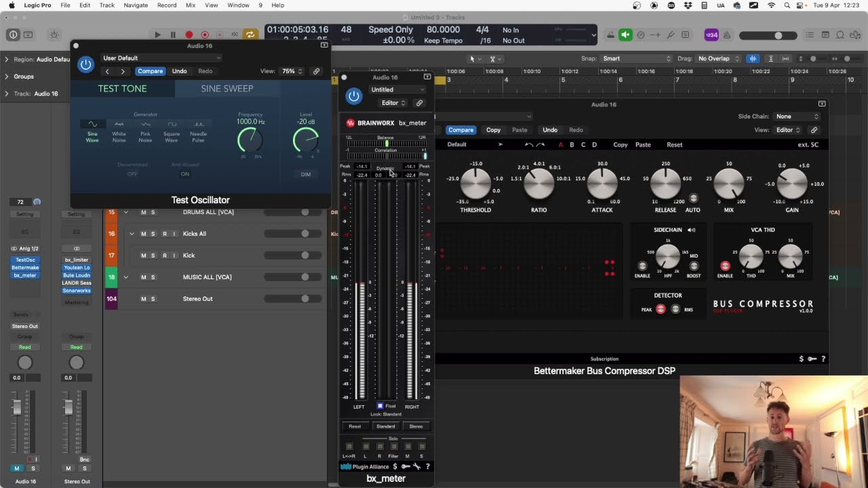Toggle the Float checkbox in bx_meter
Image resolution: width=868 pixels, height=488 pixels.
pos(380,406)
